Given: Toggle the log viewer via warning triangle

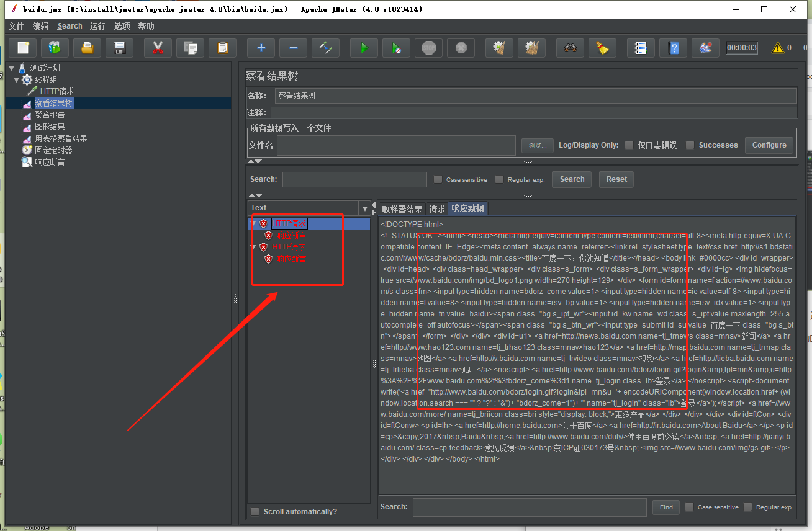Looking at the screenshot, I should tap(777, 48).
